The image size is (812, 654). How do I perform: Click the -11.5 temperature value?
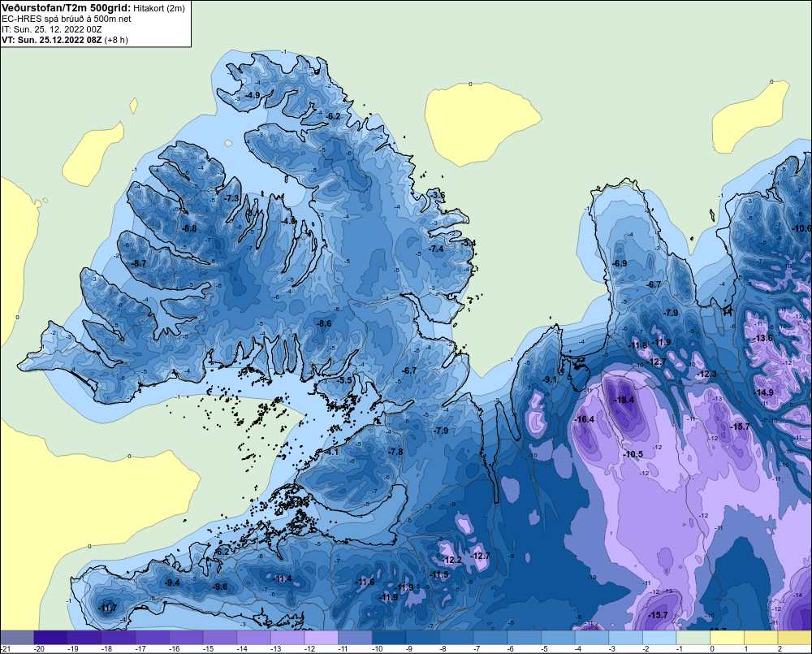click(x=439, y=575)
